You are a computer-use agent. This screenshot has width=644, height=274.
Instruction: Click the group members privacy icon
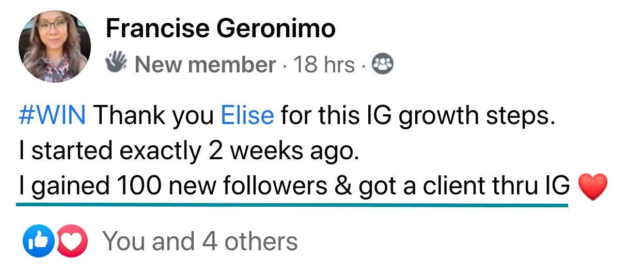coord(383,64)
